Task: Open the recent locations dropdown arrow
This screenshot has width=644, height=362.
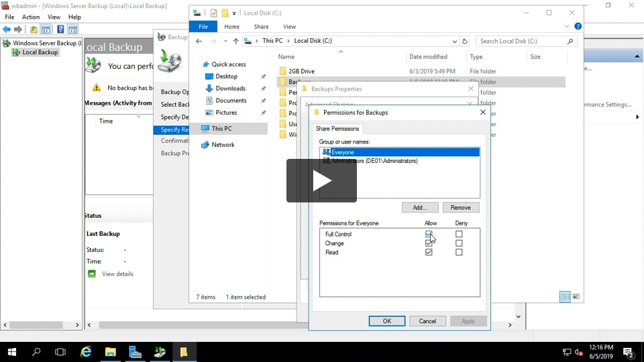Action: (224, 41)
